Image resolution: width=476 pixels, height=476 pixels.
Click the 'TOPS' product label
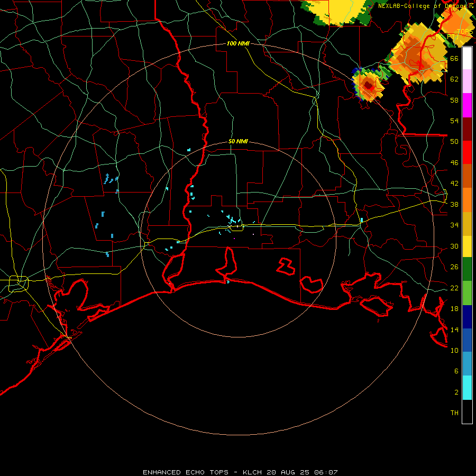(465, 32)
